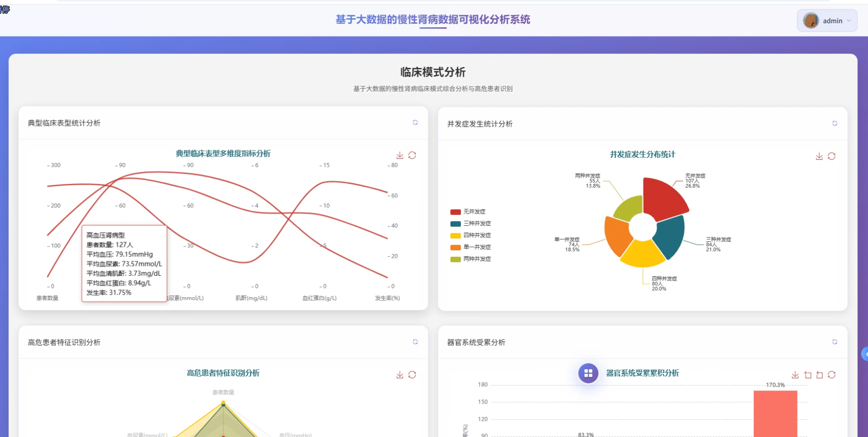Restore the 并发症发生分布统计 pie chart
The width and height of the screenshot is (868, 437).
[832, 157]
